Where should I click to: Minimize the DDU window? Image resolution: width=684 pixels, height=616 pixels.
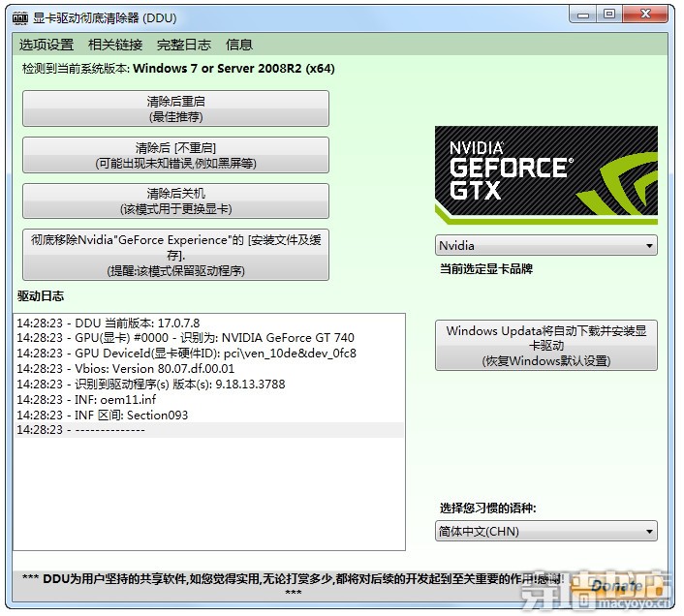click(583, 15)
